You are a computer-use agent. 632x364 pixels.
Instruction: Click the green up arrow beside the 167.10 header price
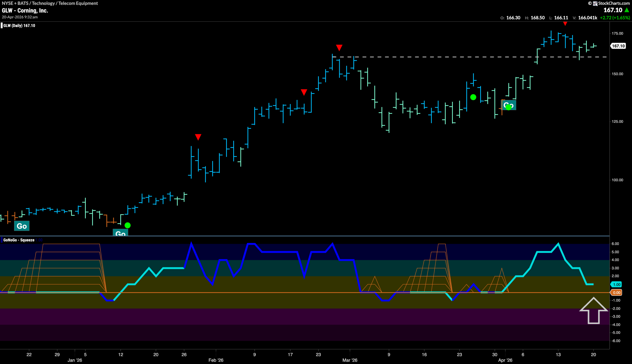click(x=627, y=10)
